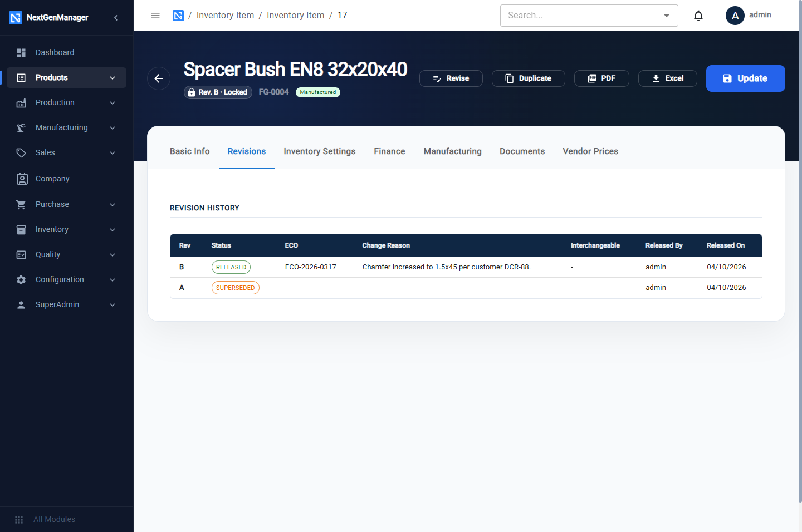Open the Vendor Prices tab
The width and height of the screenshot is (802, 532).
590,151
